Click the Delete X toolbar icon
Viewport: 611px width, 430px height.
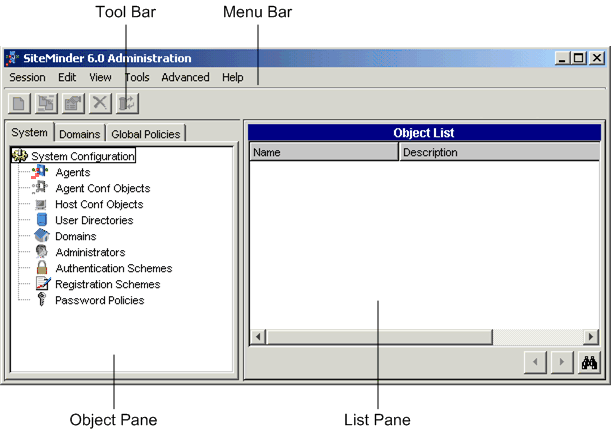pyautogui.click(x=100, y=104)
